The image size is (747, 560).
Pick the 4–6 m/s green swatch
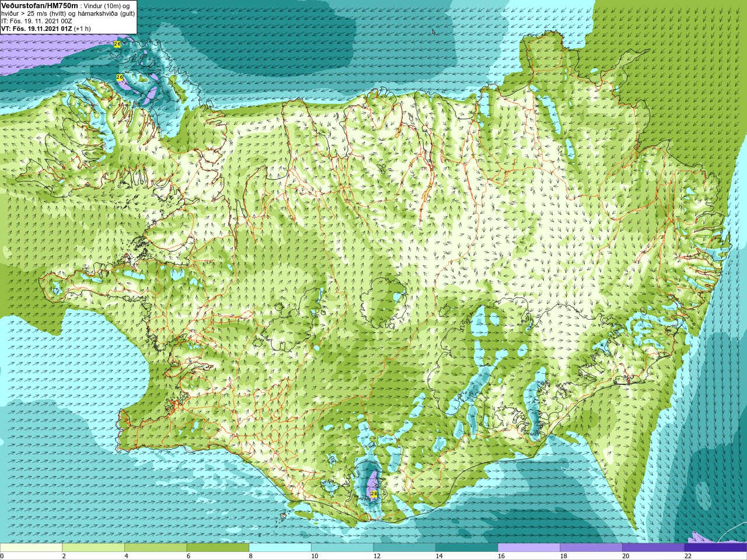pyautogui.click(x=156, y=548)
